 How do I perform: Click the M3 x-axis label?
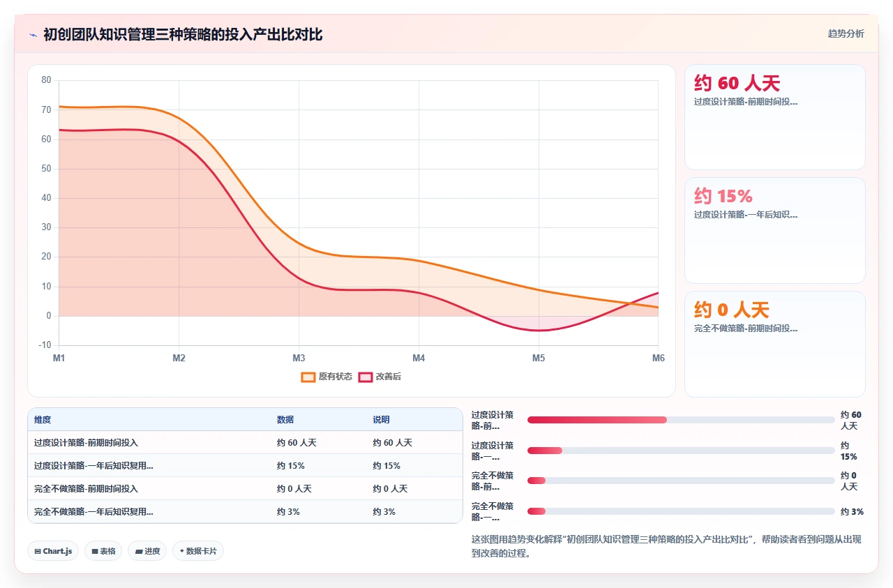(299, 358)
